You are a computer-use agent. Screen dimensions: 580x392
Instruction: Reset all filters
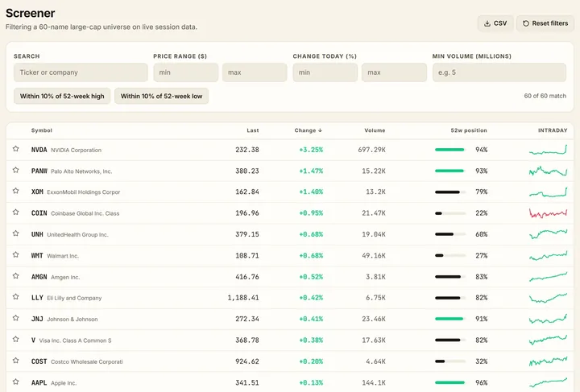[545, 23]
